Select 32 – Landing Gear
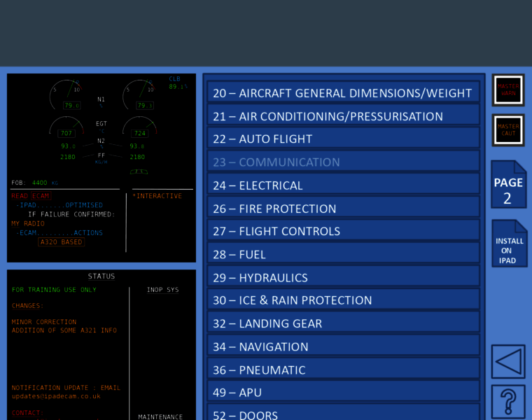The height and width of the screenshot is (420, 532). coord(343,323)
